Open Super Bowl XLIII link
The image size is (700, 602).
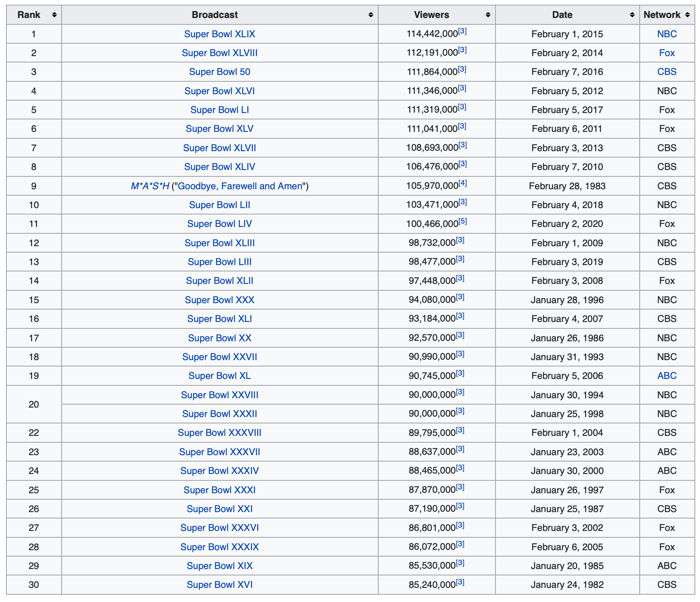[219, 243]
